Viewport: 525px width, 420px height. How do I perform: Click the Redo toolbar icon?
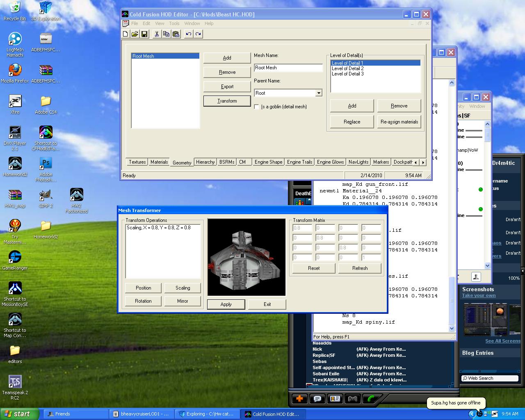(198, 34)
